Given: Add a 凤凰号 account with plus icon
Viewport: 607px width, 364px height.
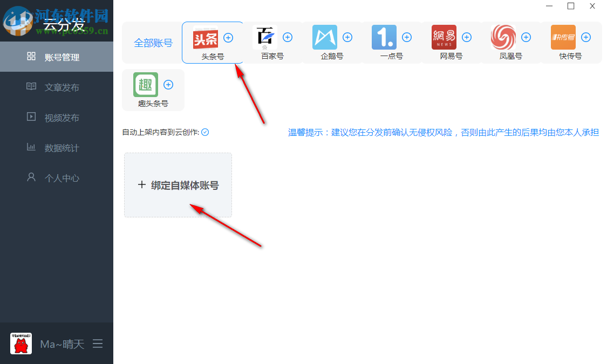Looking at the screenshot, I should pyautogui.click(x=526, y=37).
